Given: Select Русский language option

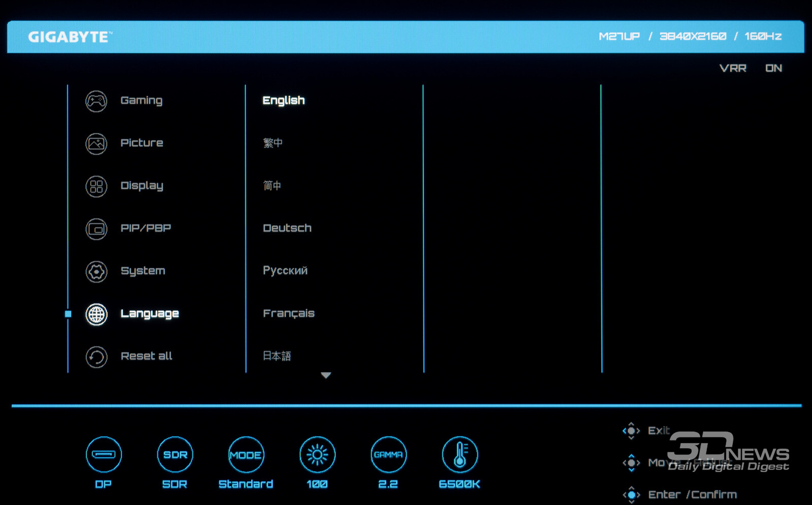Looking at the screenshot, I should [x=285, y=271].
